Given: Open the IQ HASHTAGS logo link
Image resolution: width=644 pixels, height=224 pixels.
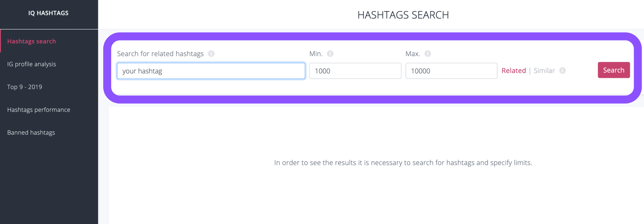Looking at the screenshot, I should [48, 13].
